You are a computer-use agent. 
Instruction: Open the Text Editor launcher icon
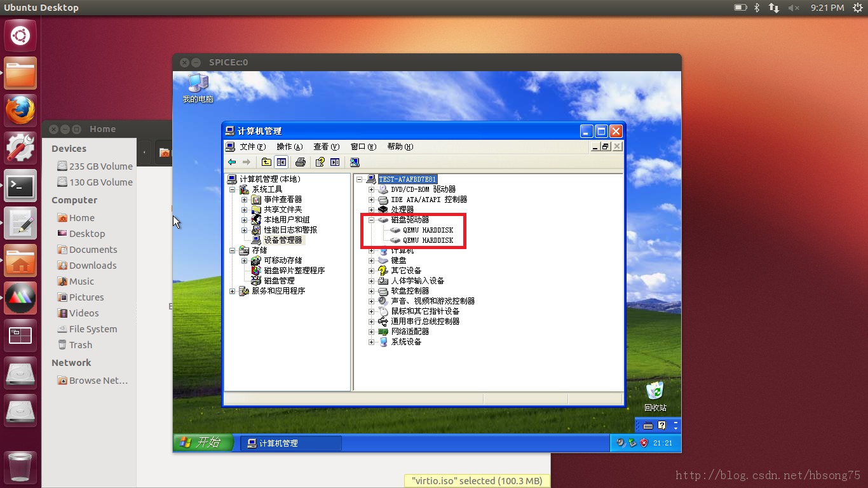(20, 223)
